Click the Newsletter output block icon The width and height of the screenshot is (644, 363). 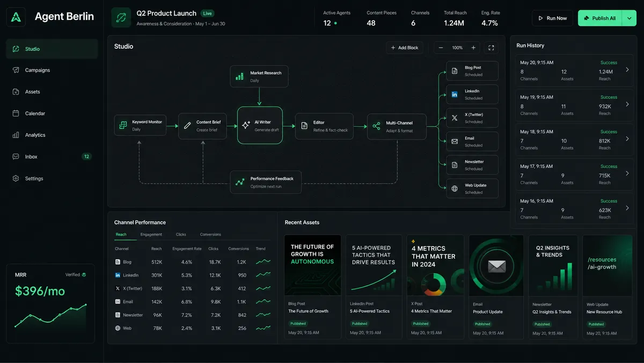point(455,165)
